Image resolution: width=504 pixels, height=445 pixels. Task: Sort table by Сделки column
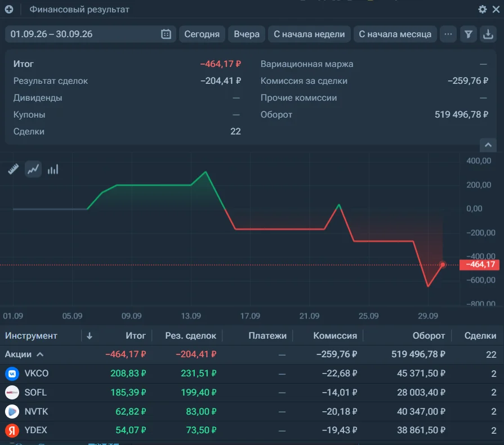(480, 336)
